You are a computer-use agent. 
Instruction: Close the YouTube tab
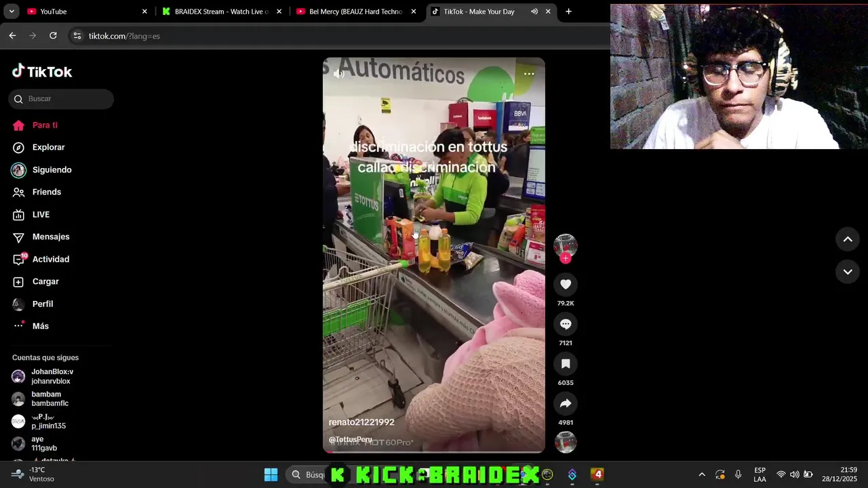point(144,12)
